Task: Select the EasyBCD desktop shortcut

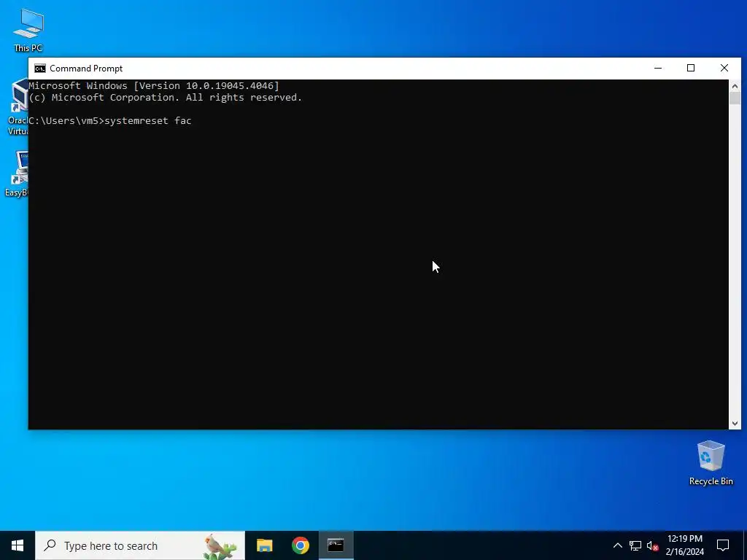Action: pos(17,174)
